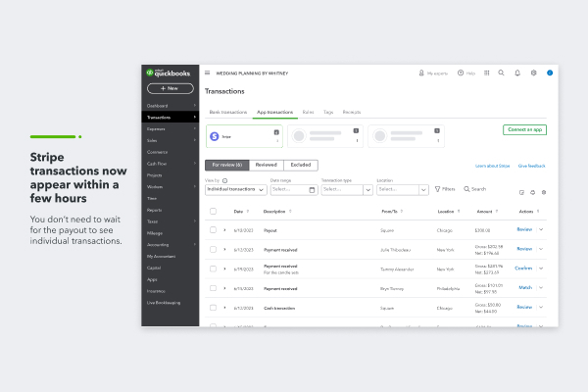Click the magnifier search icon in the header
The height and width of the screenshot is (392, 588).
501,73
